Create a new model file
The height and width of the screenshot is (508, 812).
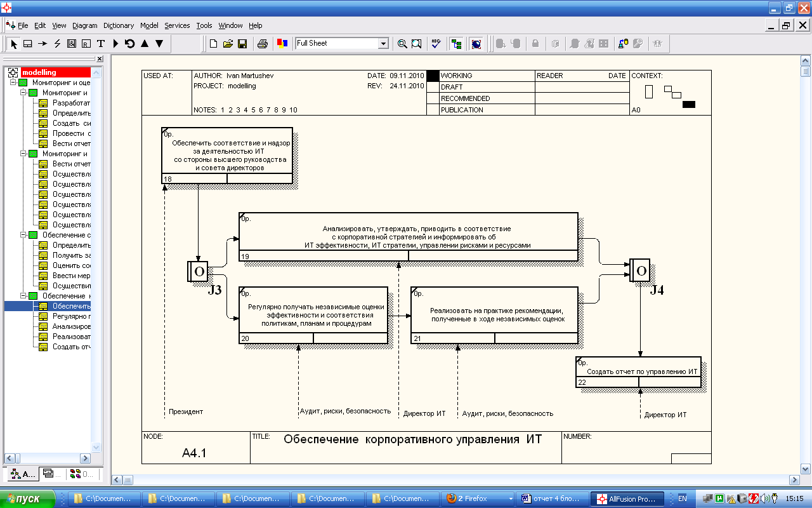pos(214,44)
